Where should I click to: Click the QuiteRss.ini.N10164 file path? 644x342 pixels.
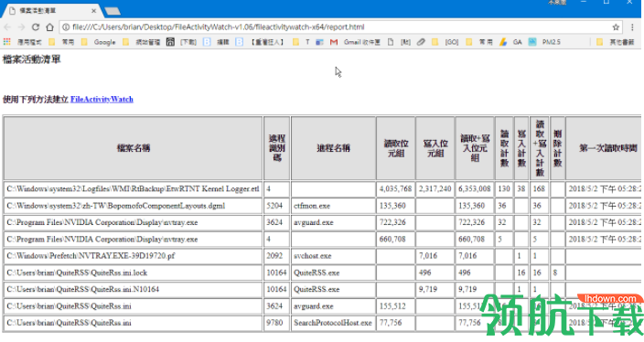pos(82,290)
